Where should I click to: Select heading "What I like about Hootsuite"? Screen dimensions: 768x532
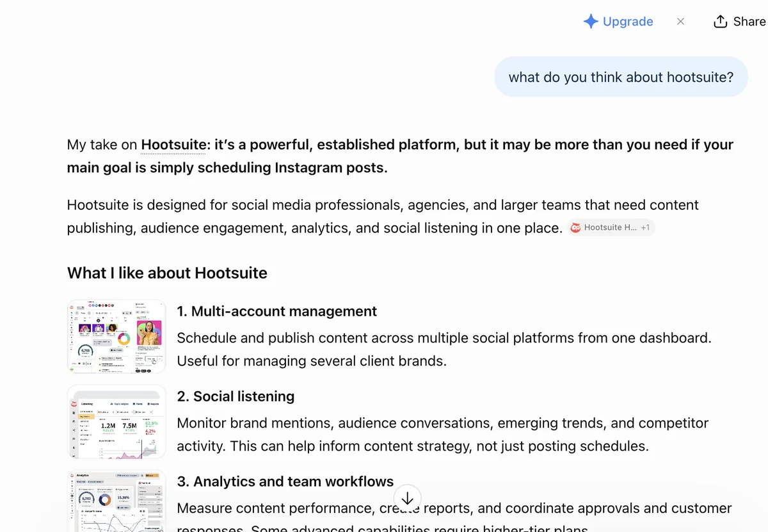167,273
